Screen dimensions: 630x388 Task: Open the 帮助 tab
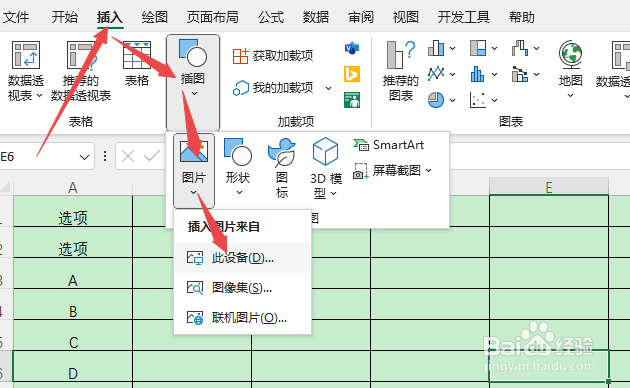[522, 17]
